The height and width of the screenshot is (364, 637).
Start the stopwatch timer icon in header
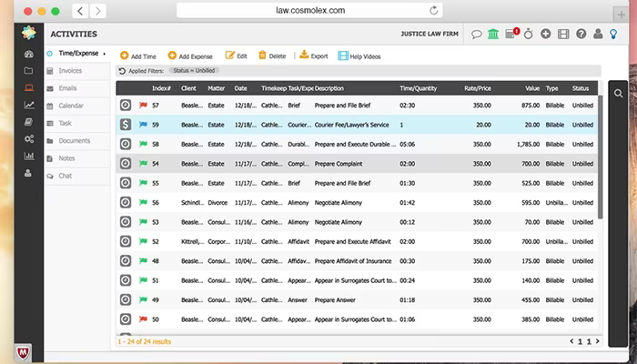[x=528, y=35]
